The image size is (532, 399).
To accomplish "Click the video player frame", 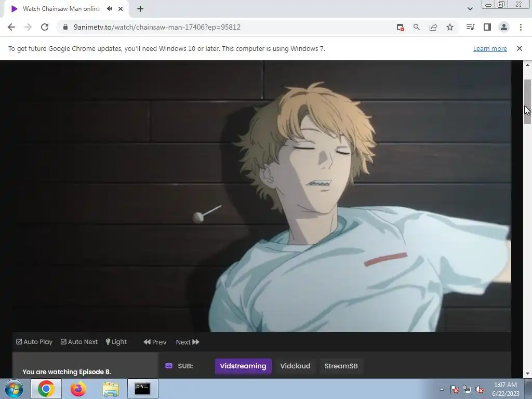I will point(262,196).
